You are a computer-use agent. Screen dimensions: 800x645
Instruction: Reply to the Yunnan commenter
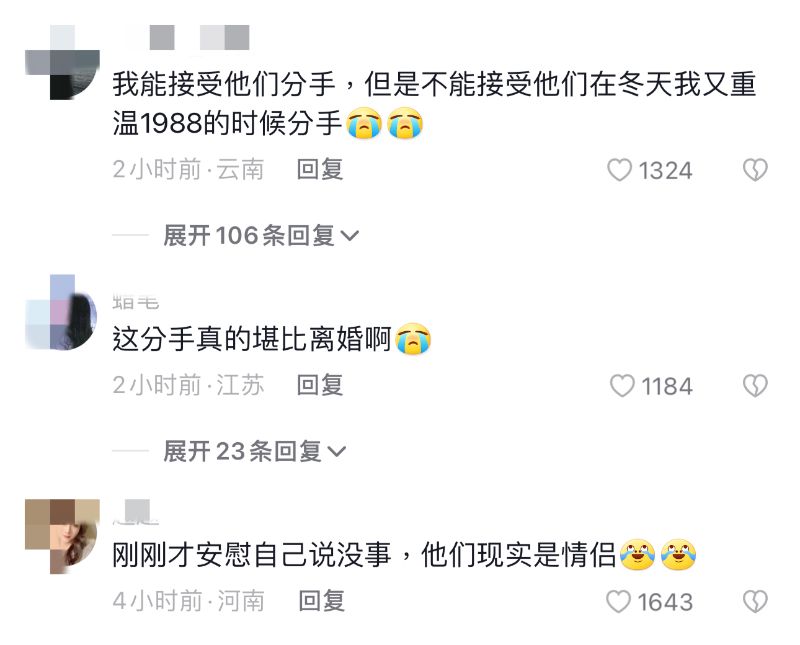tap(320, 169)
